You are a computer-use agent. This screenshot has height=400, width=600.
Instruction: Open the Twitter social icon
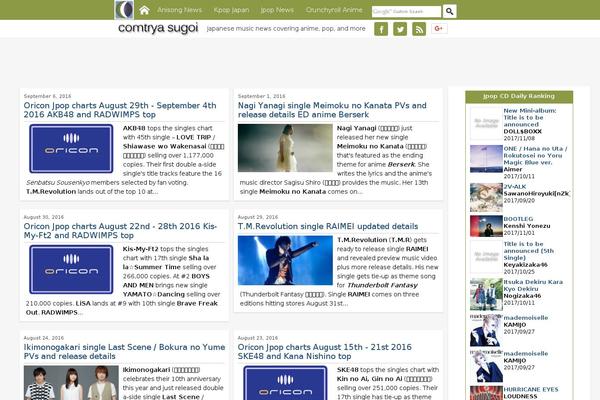[x=400, y=29]
